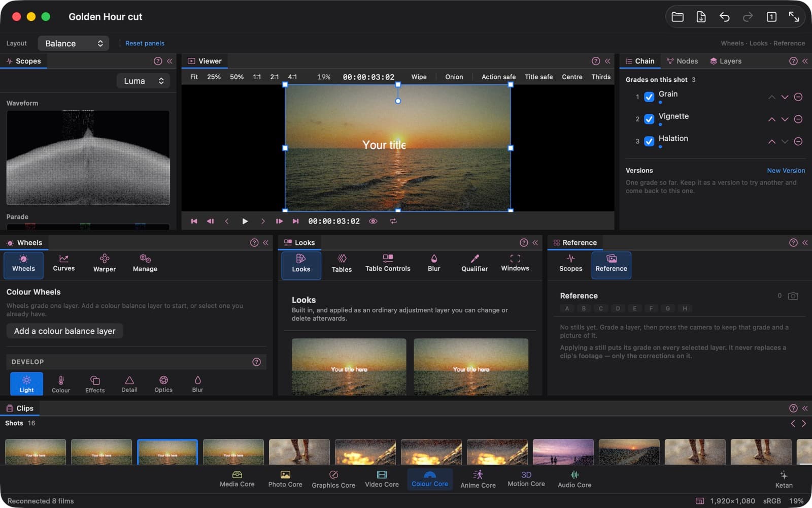
Task: Disable the Grain grade checkbox
Action: (649, 97)
